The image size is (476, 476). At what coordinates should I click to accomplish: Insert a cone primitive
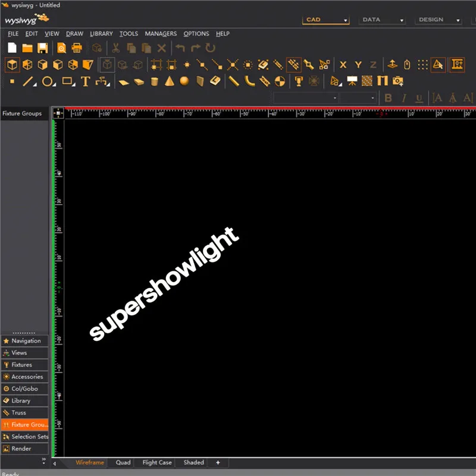[x=170, y=81]
